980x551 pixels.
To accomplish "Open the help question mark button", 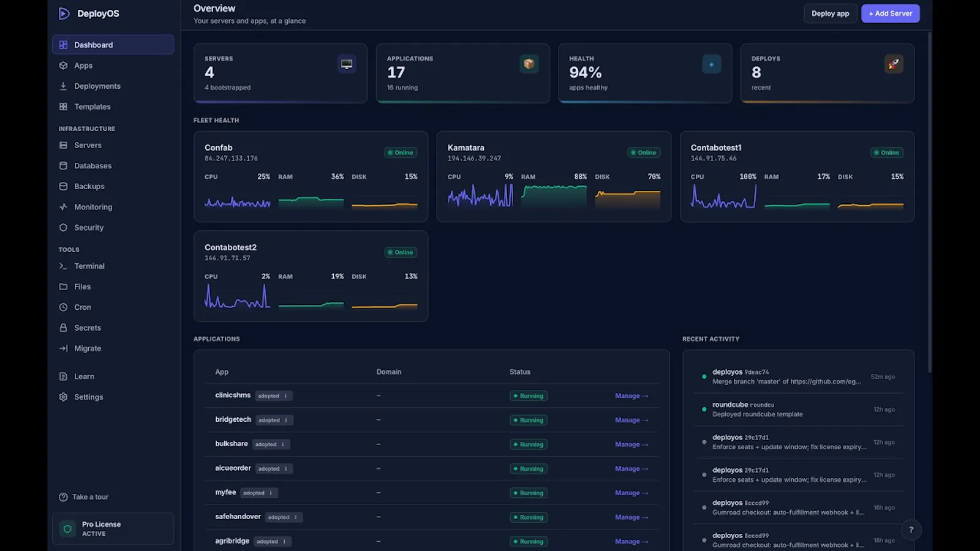I will [x=911, y=530].
